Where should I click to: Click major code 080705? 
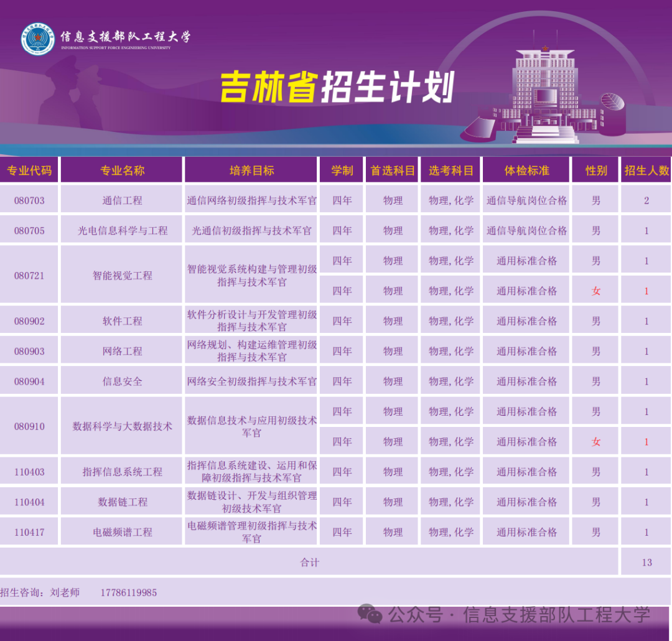pyautogui.click(x=29, y=231)
